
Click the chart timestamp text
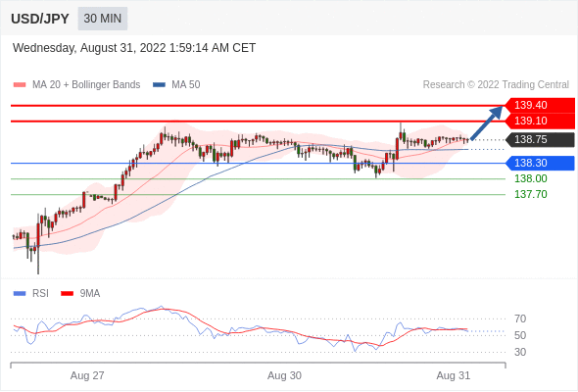(x=134, y=48)
